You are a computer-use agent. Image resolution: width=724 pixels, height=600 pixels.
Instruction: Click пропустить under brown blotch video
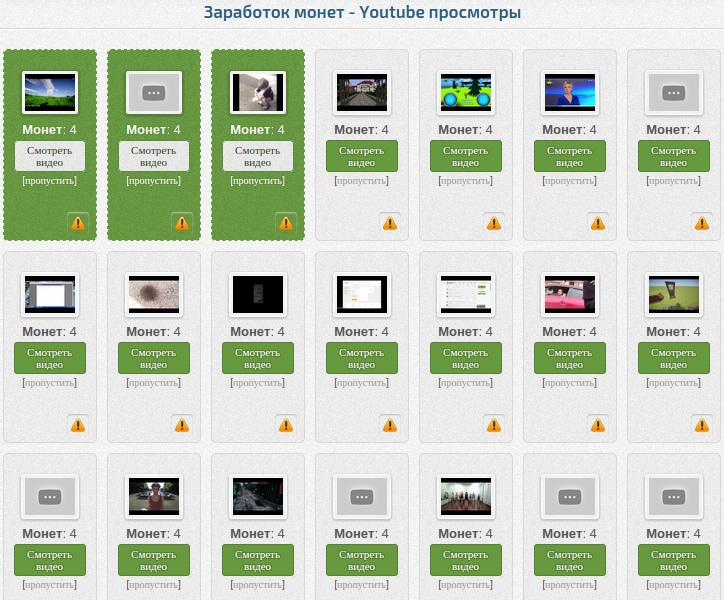tap(154, 382)
